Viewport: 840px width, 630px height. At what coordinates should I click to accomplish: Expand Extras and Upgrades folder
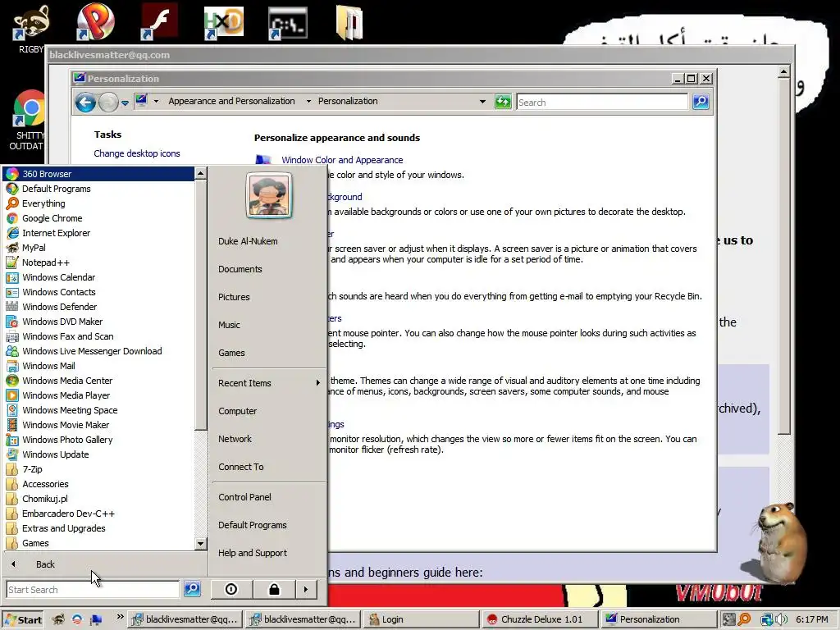pos(98,527)
